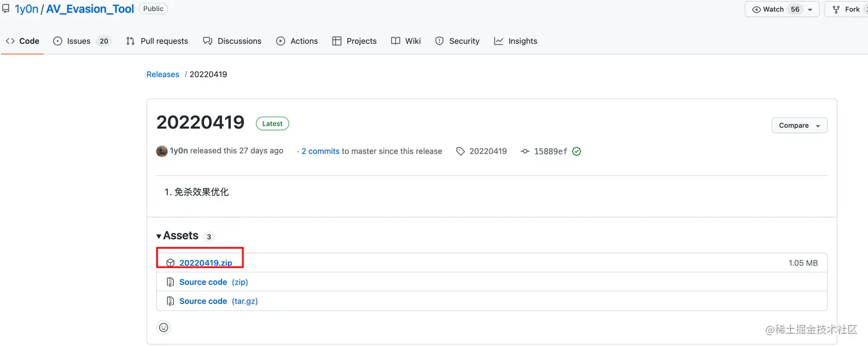Click the Assets count badge 3

point(209,236)
